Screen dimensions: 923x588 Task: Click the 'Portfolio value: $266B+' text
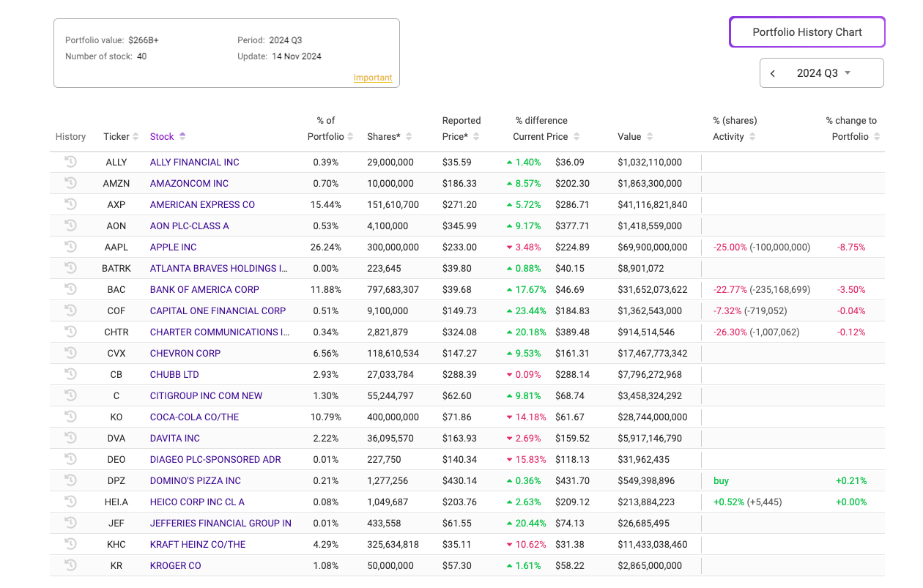(112, 40)
